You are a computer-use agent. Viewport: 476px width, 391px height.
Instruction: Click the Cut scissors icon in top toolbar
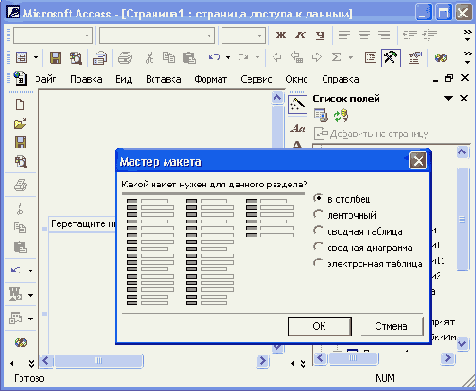149,58
